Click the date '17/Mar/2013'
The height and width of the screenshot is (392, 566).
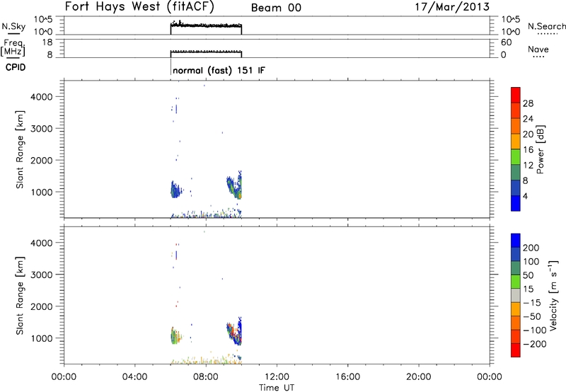coord(452,7)
